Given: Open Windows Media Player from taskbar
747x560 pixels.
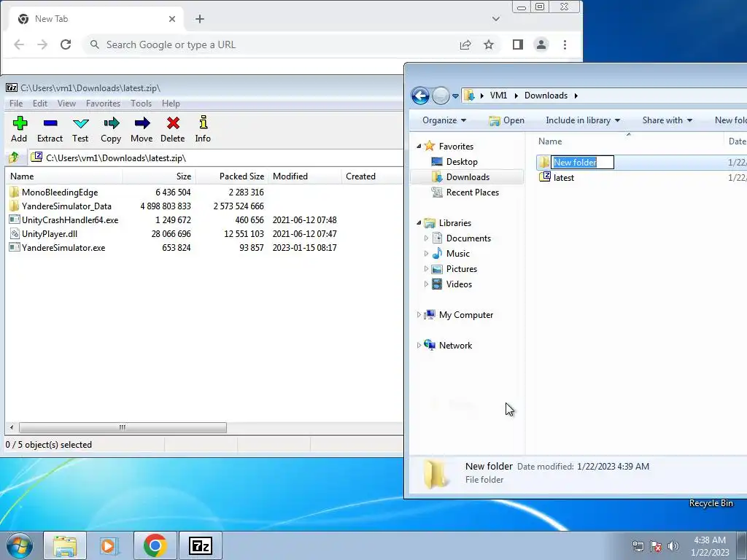Looking at the screenshot, I should 109,545.
